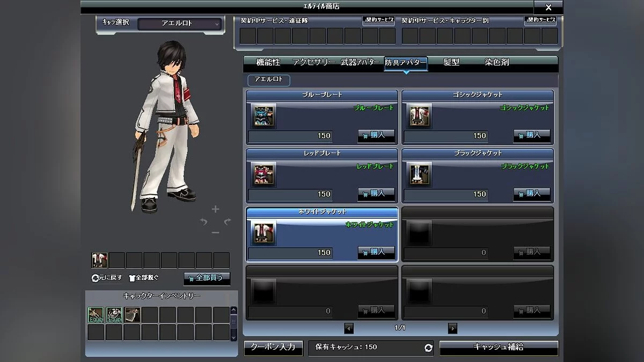Click the 150 price of ブループレート
Viewport: 644px width, 362px height.
click(324, 136)
